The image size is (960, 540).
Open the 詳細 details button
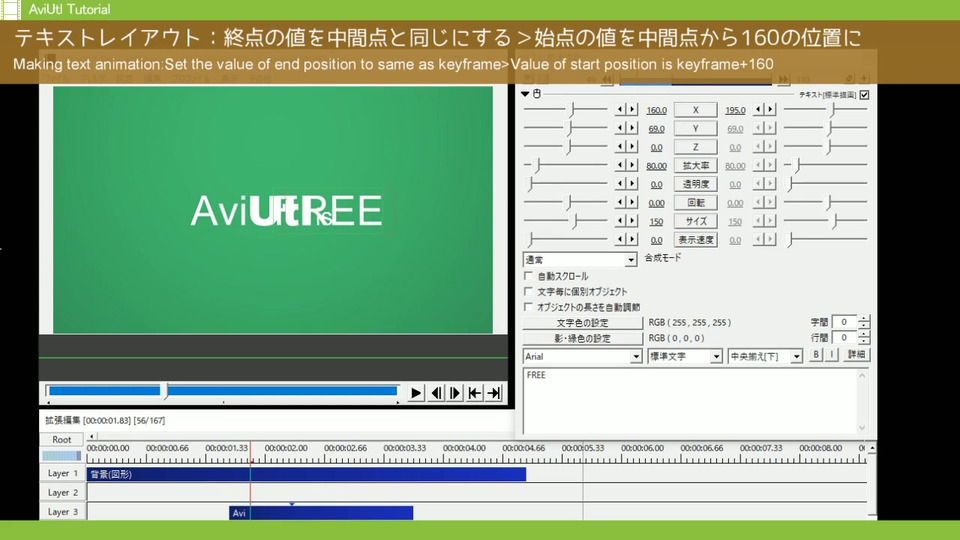pyautogui.click(x=857, y=354)
